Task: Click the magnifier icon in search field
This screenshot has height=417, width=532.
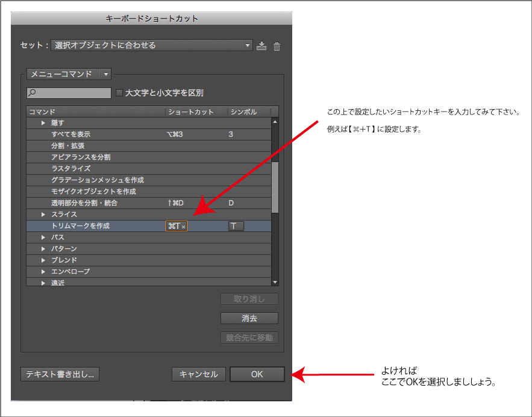Action: pyautogui.click(x=33, y=93)
